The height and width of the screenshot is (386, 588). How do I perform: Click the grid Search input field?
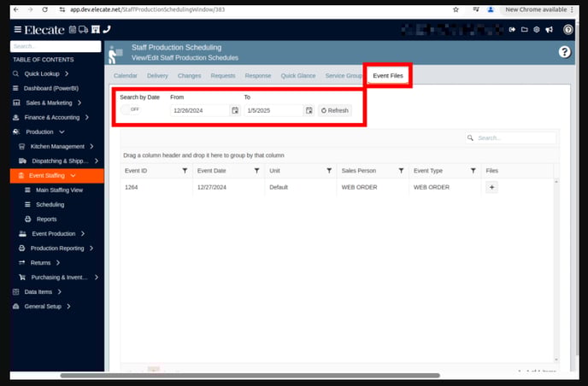(513, 137)
